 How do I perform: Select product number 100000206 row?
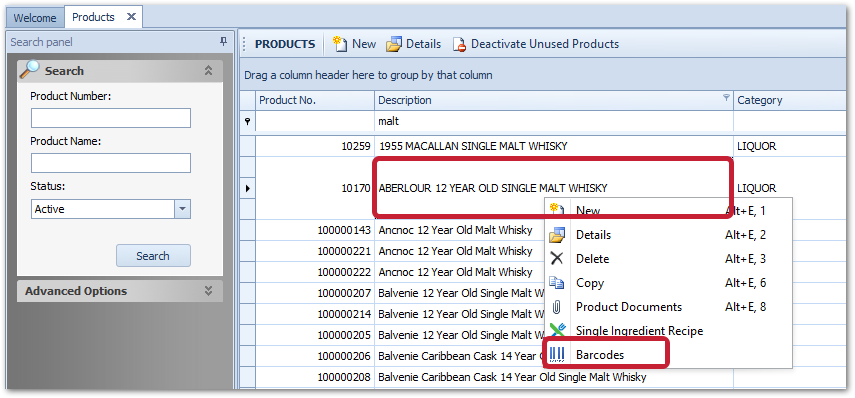(x=315, y=356)
